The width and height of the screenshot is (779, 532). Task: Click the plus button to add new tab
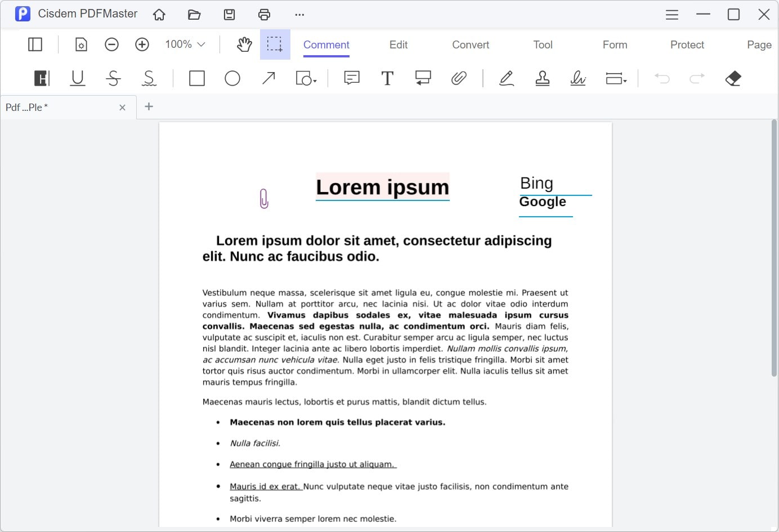coord(149,106)
